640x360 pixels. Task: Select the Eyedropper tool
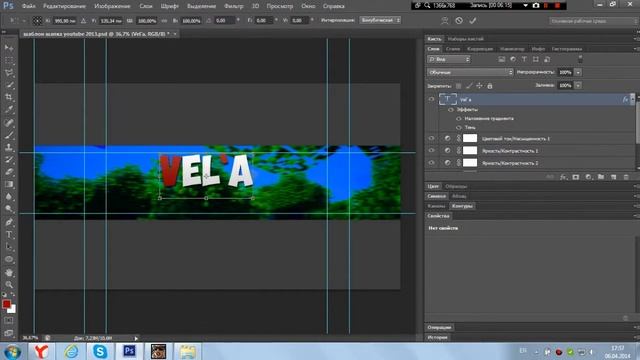9,109
